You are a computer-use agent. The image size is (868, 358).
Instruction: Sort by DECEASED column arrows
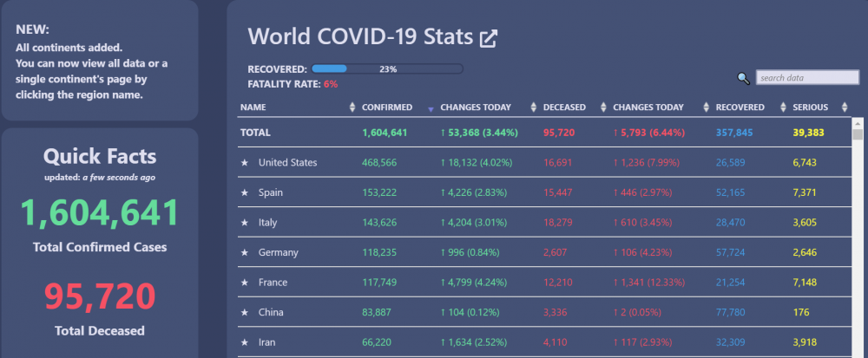[x=603, y=107]
